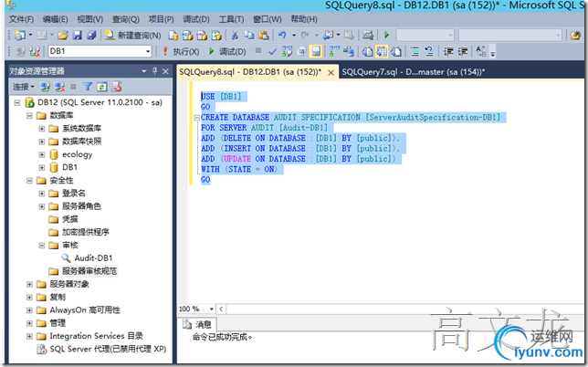588x367 pixels.
Task: Open the 文件(F) menu
Action: pos(21,19)
